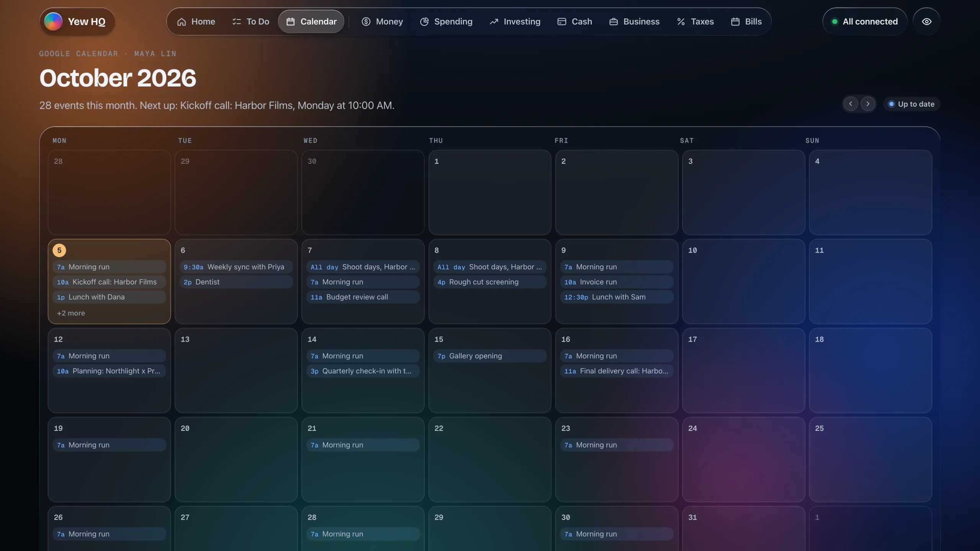Open the Budget review call event
Viewport: 980px width, 551px height.
(363, 297)
